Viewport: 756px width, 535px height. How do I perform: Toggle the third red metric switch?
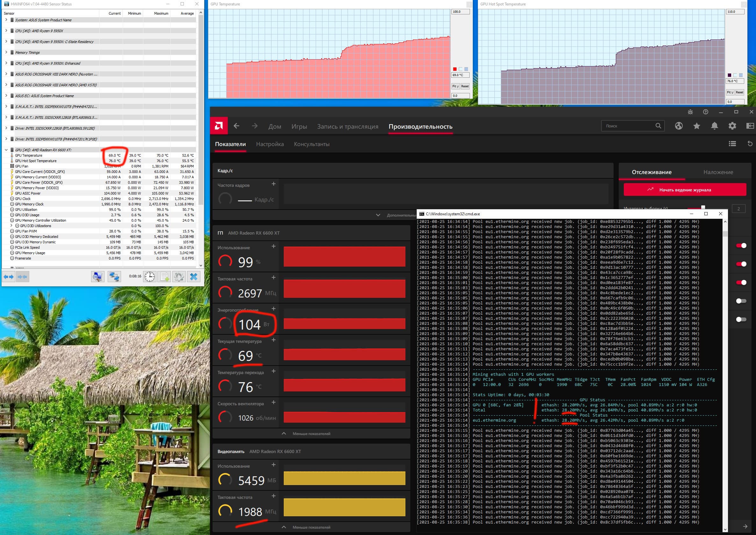point(741,282)
